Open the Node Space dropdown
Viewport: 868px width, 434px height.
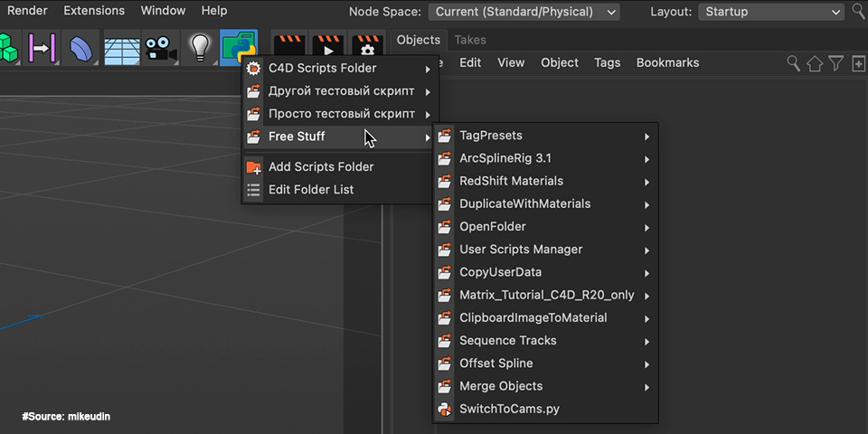pos(524,12)
